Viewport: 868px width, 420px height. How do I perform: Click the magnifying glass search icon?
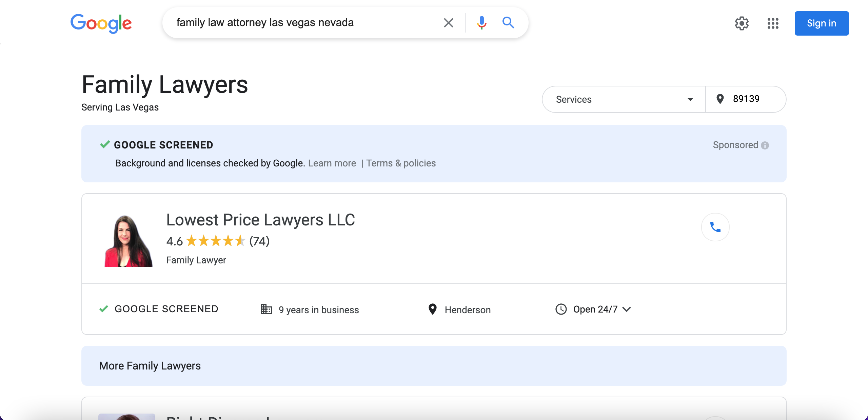[x=508, y=23]
